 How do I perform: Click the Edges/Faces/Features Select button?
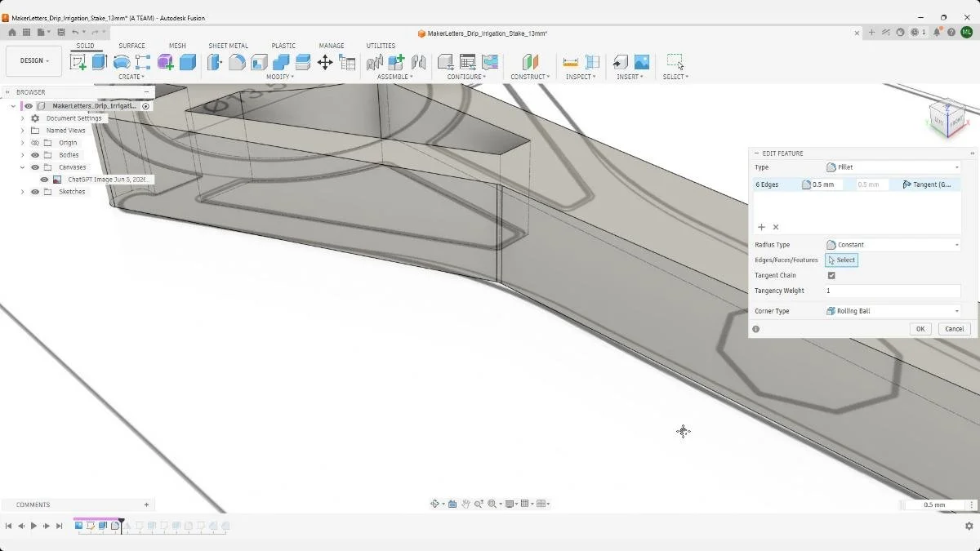[x=841, y=260]
